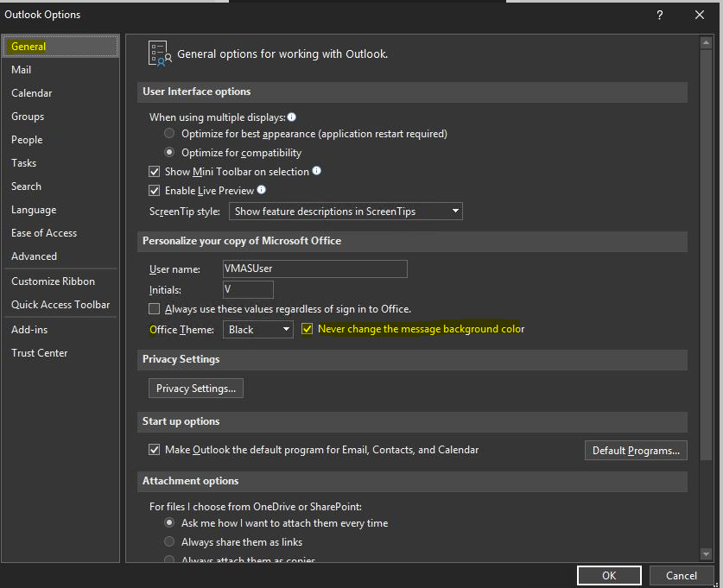Click the Privacy Settings button

196,389
